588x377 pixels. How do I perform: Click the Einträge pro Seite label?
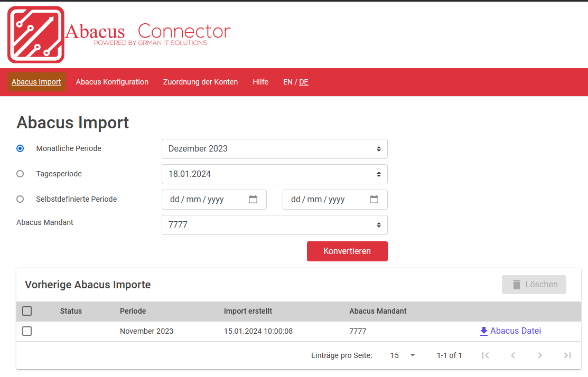[342, 356]
